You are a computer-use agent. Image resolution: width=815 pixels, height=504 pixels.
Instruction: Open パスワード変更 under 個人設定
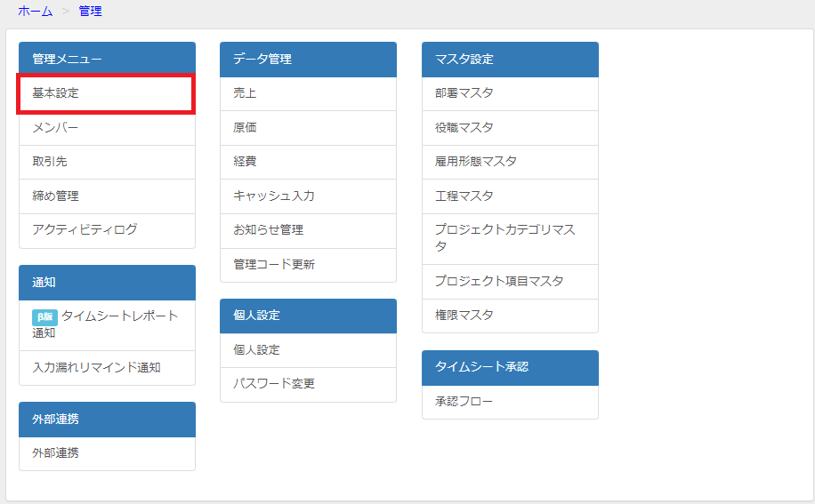coord(308,384)
